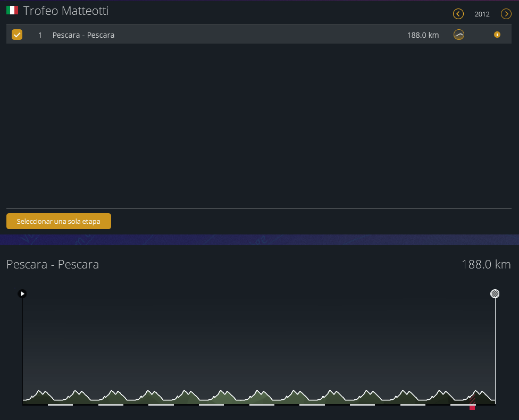519x420 pixels.
Task: Click '188.0 km' distance in stage row
Action: (x=423, y=35)
